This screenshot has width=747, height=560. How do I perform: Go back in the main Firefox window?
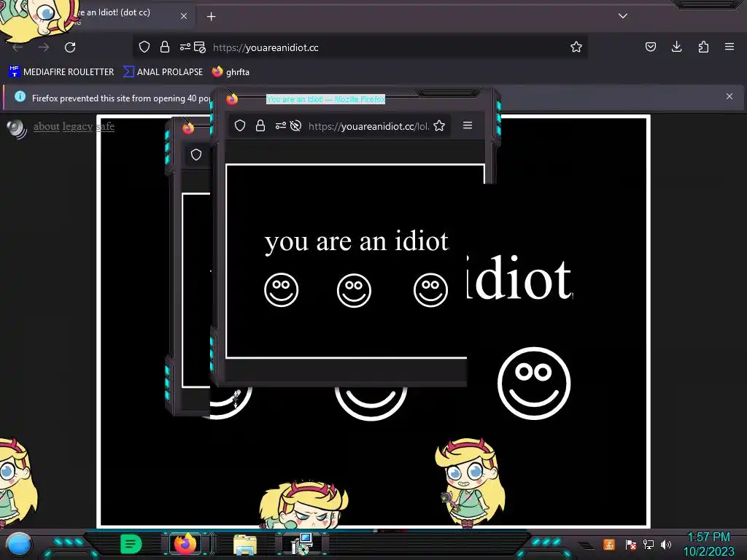pos(18,47)
